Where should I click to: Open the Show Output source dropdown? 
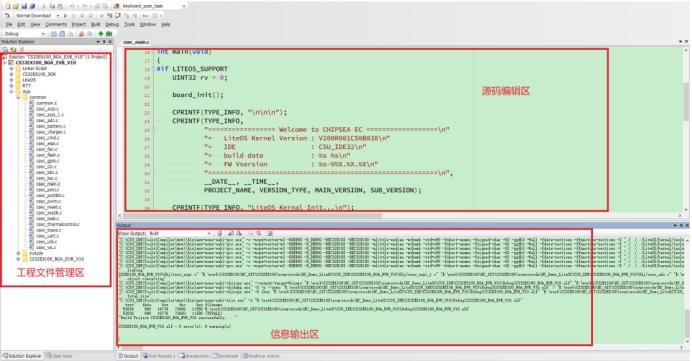click(x=180, y=233)
